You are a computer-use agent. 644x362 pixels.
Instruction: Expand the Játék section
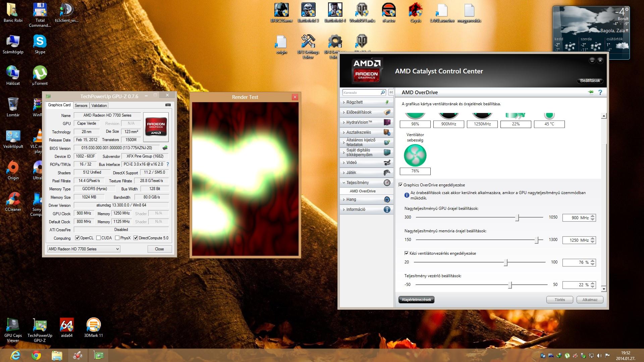pos(366,173)
